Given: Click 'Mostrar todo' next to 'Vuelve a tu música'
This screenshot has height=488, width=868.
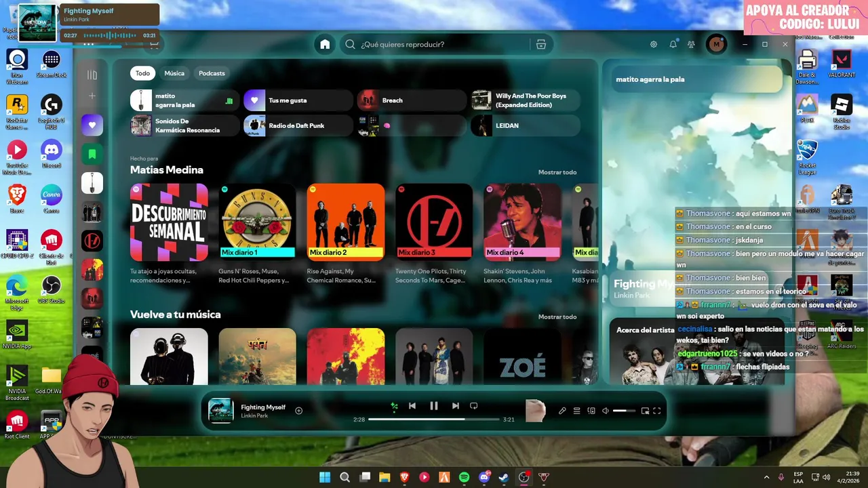Looking at the screenshot, I should (557, 317).
